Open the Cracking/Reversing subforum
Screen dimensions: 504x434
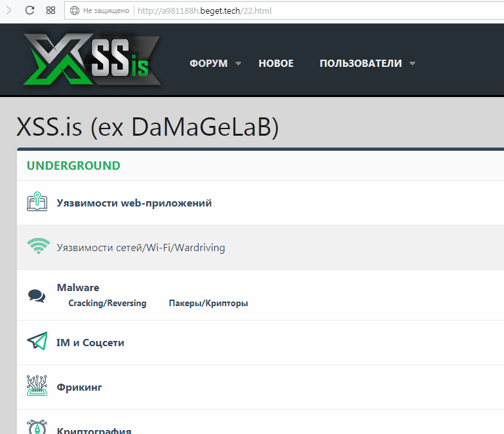point(107,303)
